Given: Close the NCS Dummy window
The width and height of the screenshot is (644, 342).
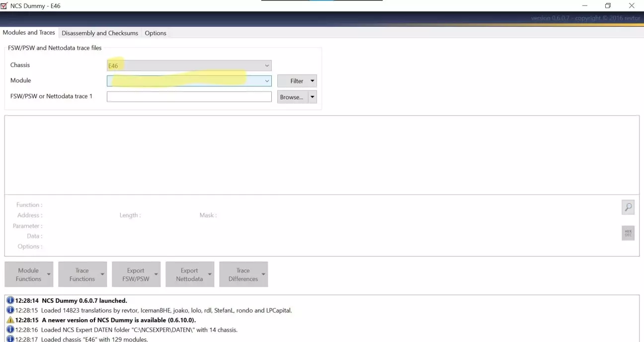Looking at the screenshot, I should (x=632, y=5).
